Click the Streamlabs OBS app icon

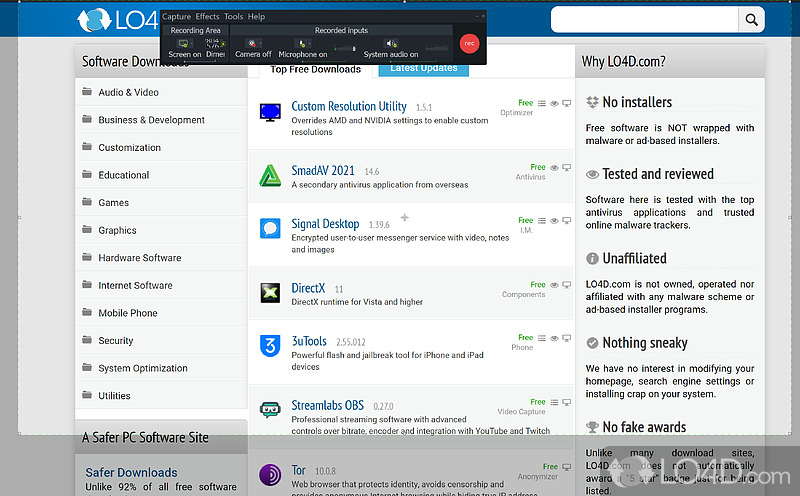click(269, 410)
